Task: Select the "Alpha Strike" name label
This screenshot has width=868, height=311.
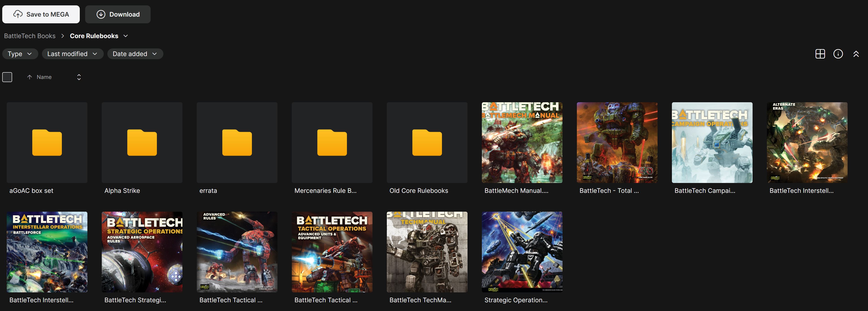Action: [122, 191]
